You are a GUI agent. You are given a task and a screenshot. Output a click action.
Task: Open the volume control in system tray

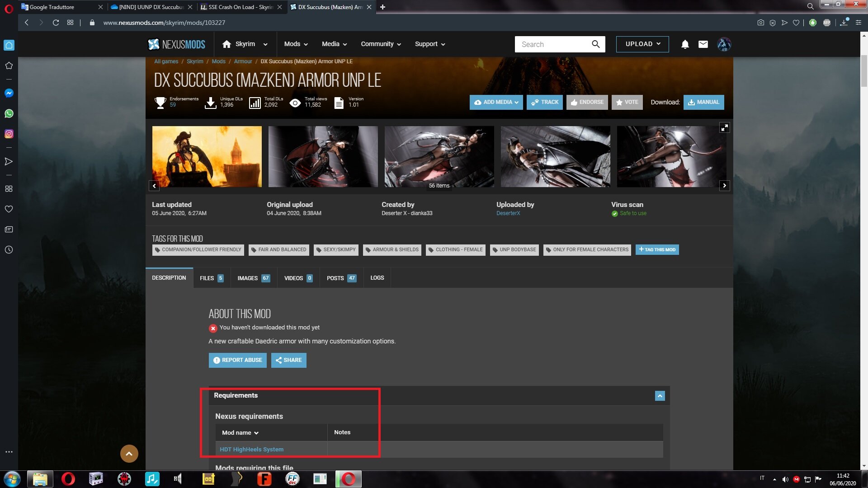click(785, 479)
